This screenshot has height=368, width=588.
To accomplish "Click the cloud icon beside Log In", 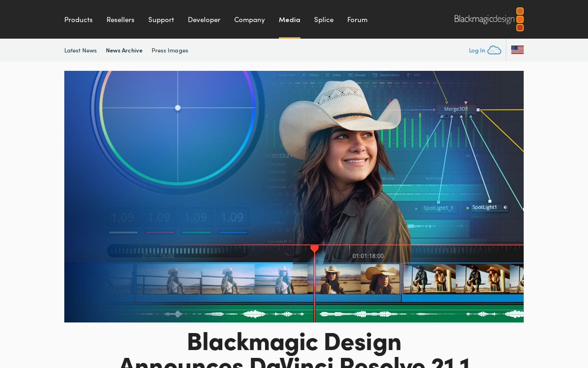I will point(494,50).
